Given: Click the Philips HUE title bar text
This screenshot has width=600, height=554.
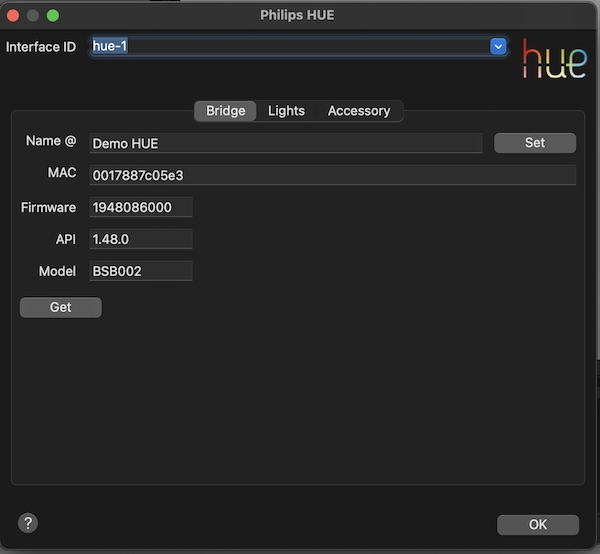Looking at the screenshot, I should (299, 16).
